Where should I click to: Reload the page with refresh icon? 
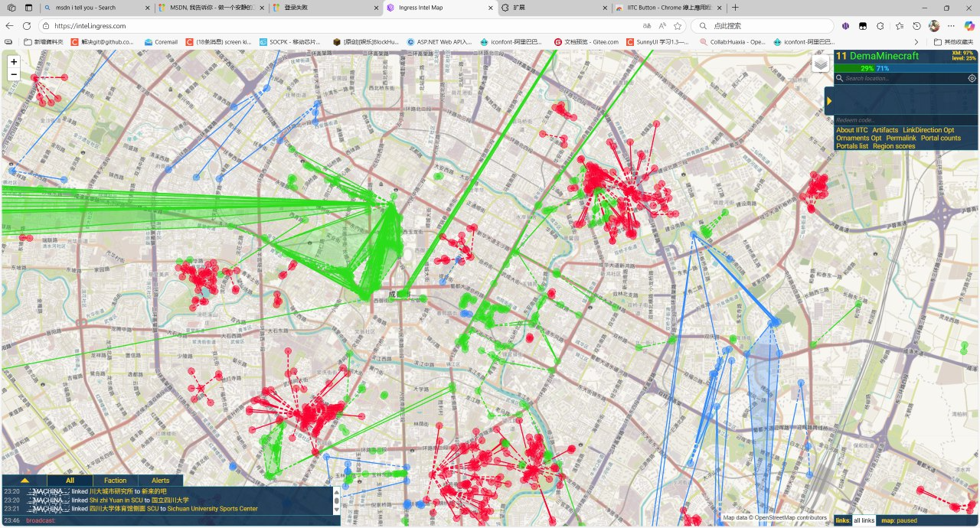[27, 25]
